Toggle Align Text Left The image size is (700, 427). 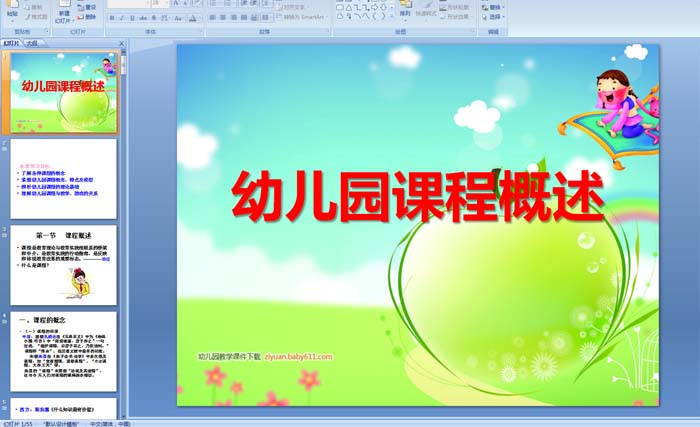[x=212, y=17]
